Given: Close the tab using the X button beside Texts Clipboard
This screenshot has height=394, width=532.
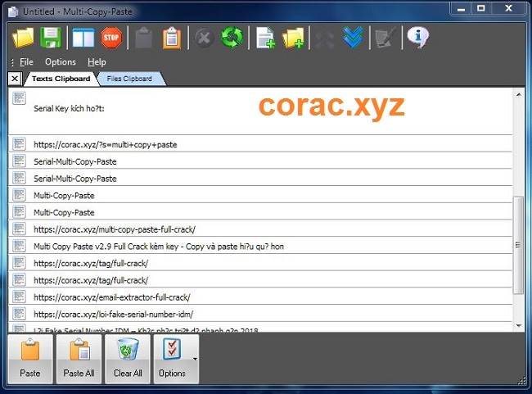Looking at the screenshot, I should click(x=15, y=79).
